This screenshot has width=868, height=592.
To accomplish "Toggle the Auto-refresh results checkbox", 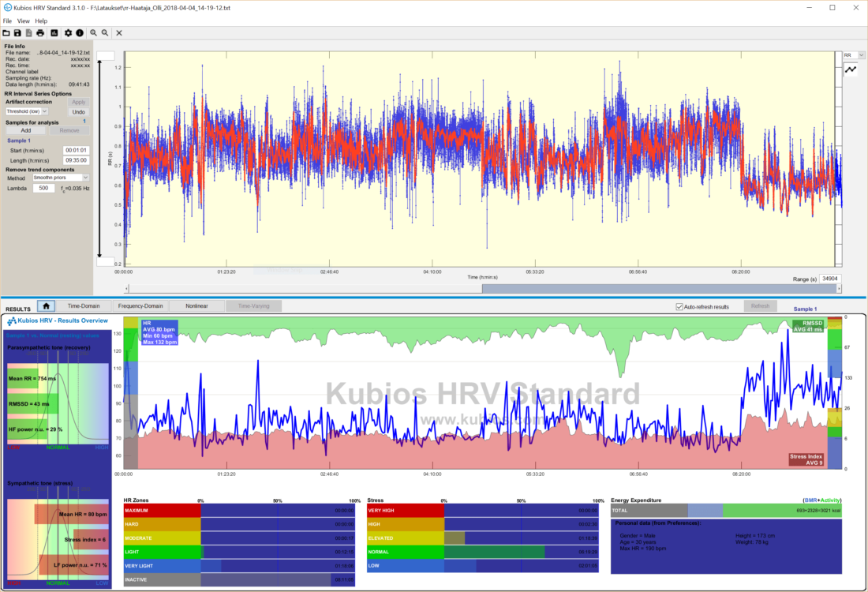I will 679,307.
